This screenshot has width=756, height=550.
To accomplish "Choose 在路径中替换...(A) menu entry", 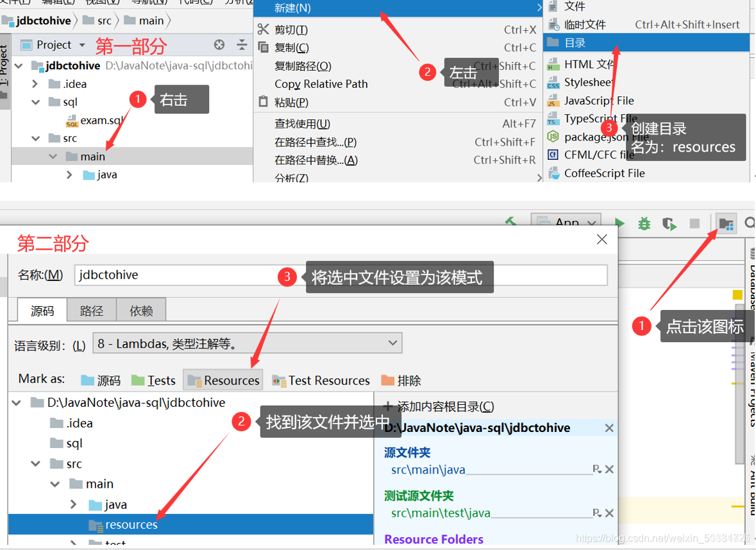I will coord(398,160).
